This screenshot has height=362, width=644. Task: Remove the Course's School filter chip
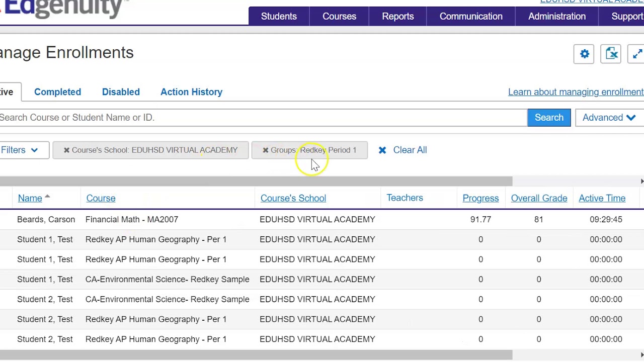click(66, 150)
